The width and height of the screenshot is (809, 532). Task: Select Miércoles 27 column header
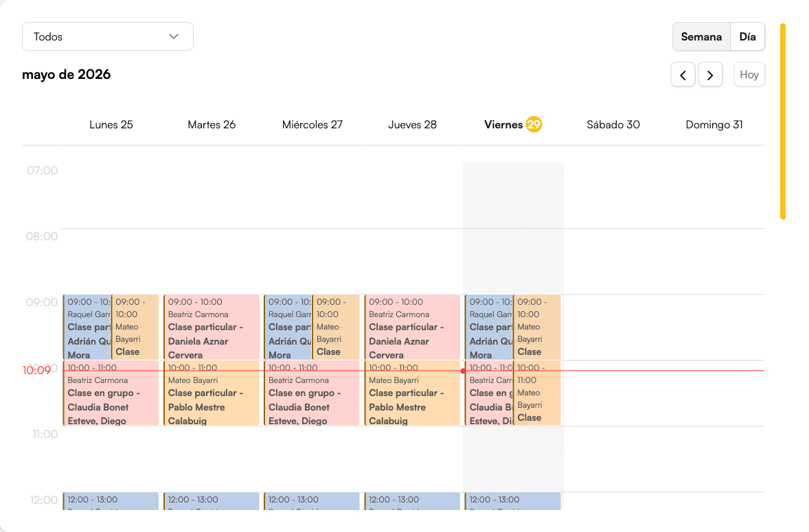point(312,125)
